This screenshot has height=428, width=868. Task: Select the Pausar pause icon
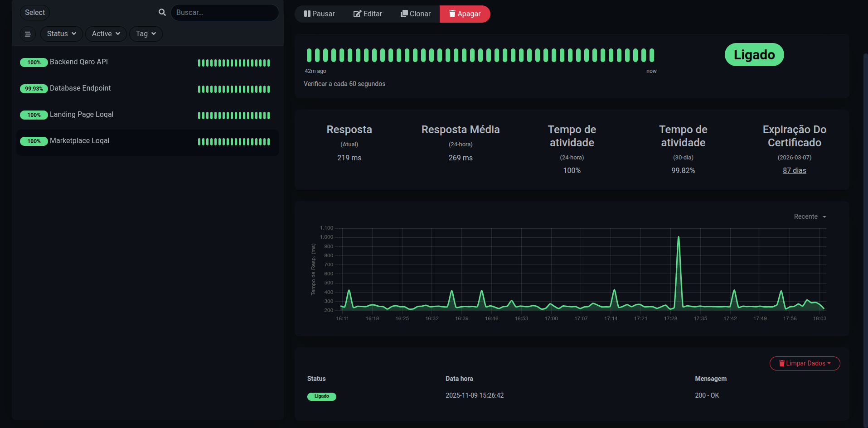[x=307, y=14]
